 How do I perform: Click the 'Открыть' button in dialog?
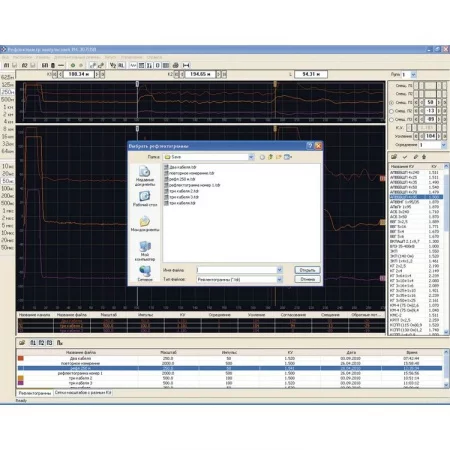click(307, 270)
